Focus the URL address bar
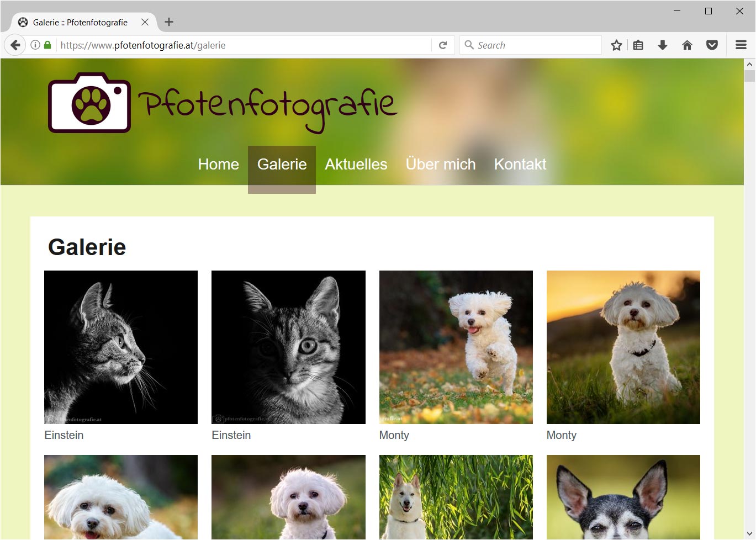Image resolution: width=756 pixels, height=540 pixels. [243, 45]
